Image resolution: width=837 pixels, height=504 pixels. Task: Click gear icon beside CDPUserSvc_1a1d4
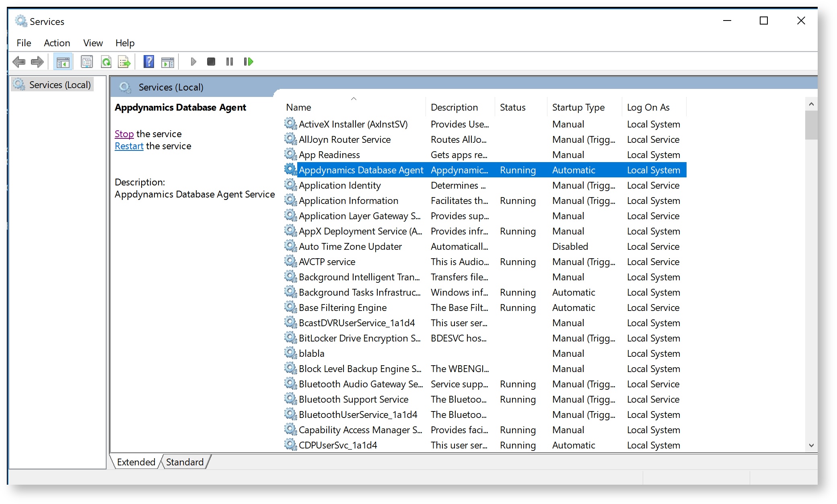click(290, 444)
